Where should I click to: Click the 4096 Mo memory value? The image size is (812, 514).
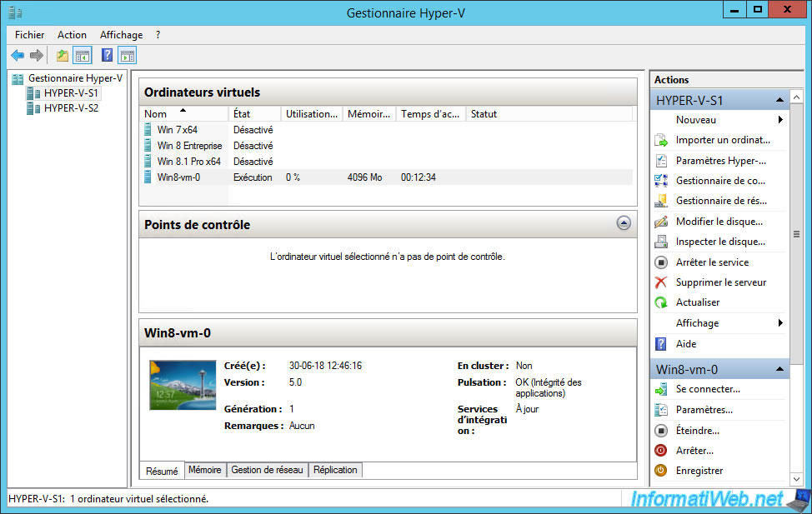coord(364,177)
